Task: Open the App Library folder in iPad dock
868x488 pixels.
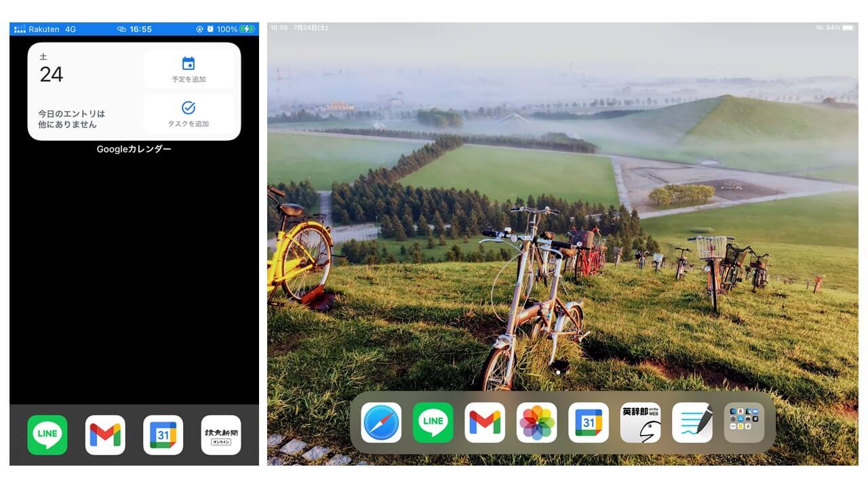Action: (745, 422)
